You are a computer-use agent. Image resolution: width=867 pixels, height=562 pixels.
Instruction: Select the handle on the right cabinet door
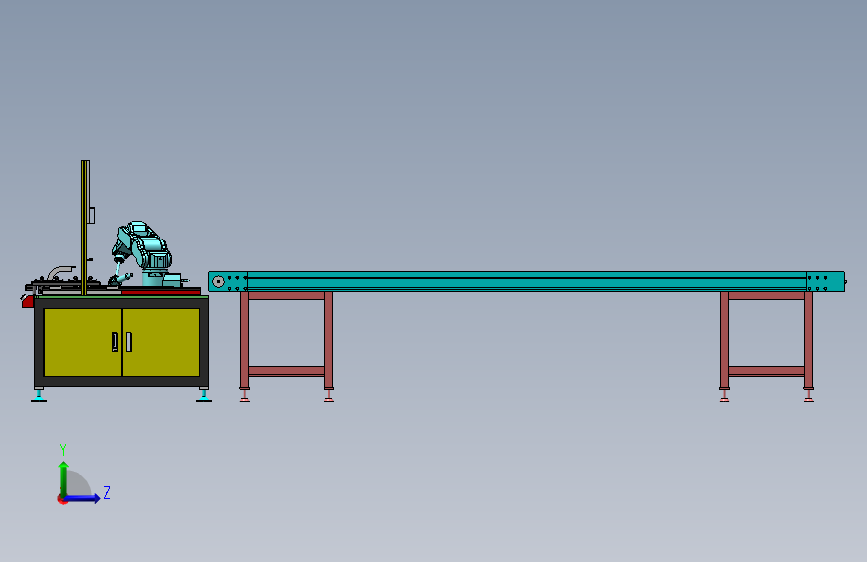[129, 342]
